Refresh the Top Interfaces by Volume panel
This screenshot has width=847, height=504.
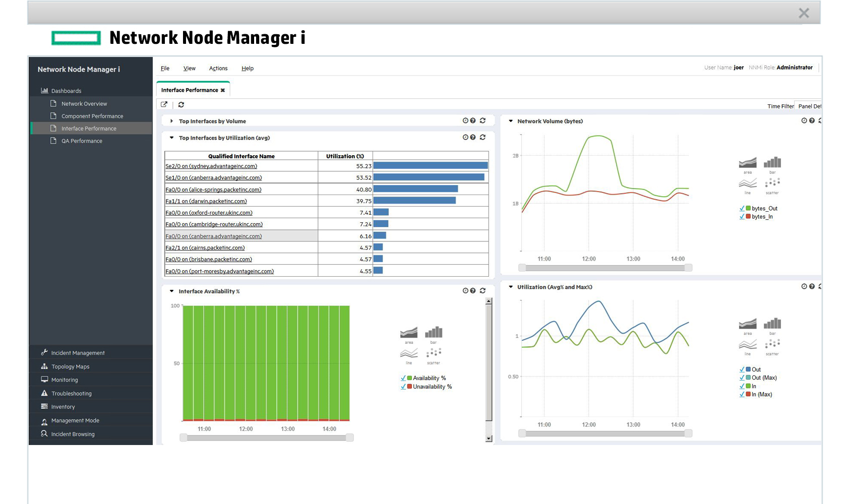click(482, 120)
